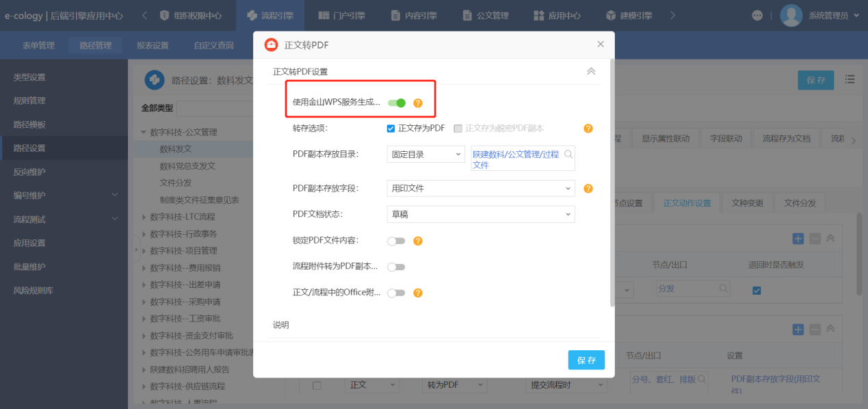Disable the 使用金山WPS服务生成 toggle
868x409 pixels.
click(397, 103)
